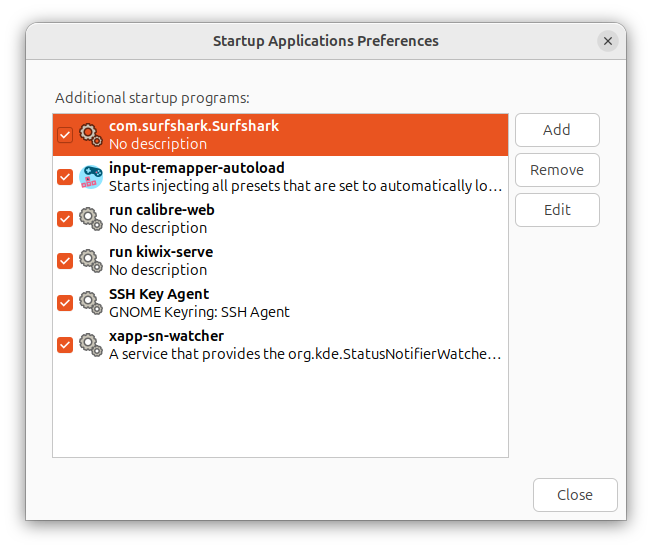The width and height of the screenshot is (652, 549).
Task: Disable run kiwix-serve at startup
Action: (65, 261)
